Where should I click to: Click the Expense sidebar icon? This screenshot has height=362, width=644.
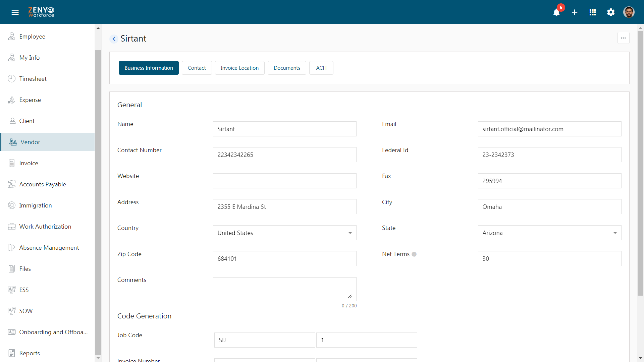[x=12, y=100]
